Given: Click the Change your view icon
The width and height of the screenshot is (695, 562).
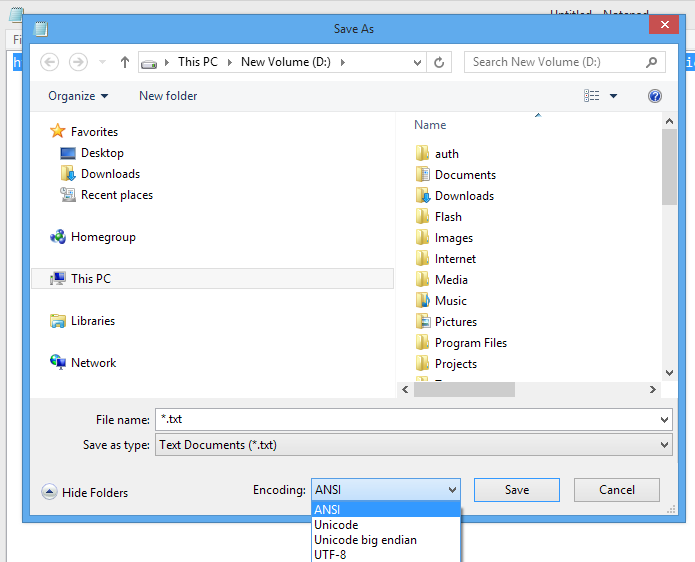Looking at the screenshot, I should (x=592, y=96).
